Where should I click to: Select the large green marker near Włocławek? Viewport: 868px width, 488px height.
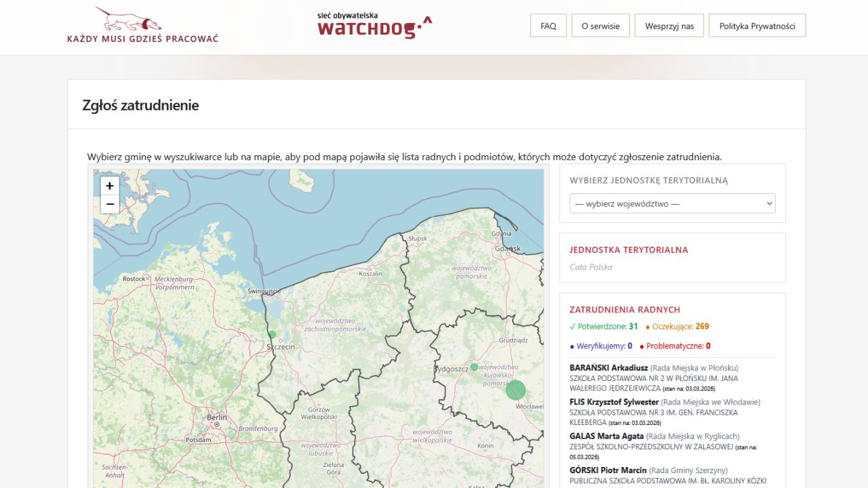tap(515, 390)
